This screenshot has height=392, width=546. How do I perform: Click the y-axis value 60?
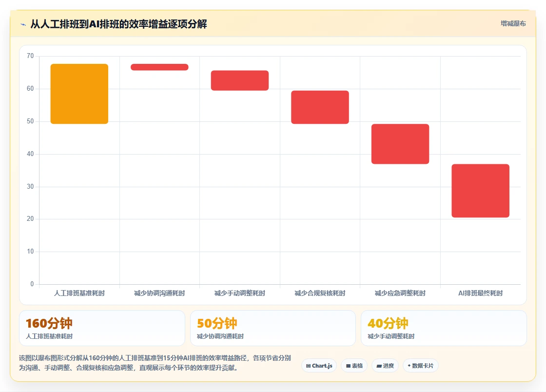30,88
